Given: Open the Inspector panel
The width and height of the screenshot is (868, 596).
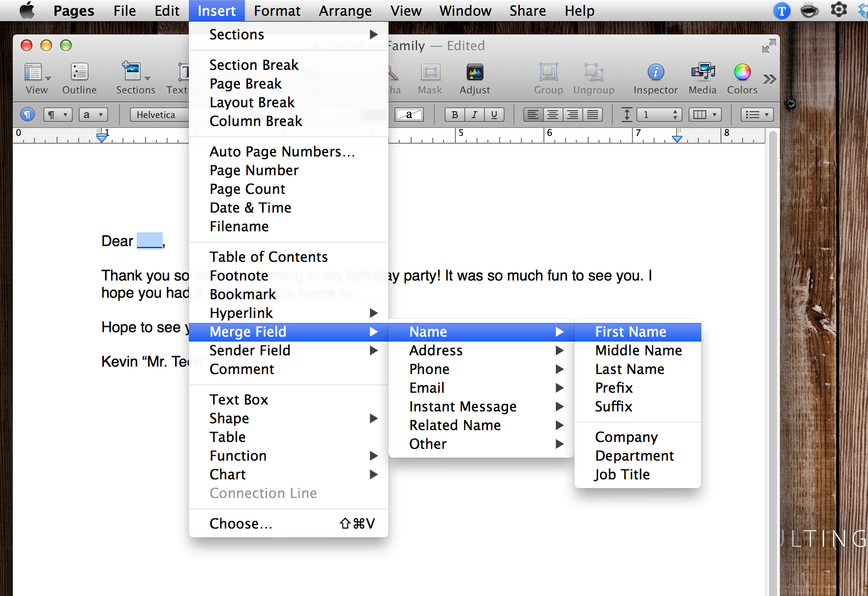Looking at the screenshot, I should pyautogui.click(x=656, y=78).
